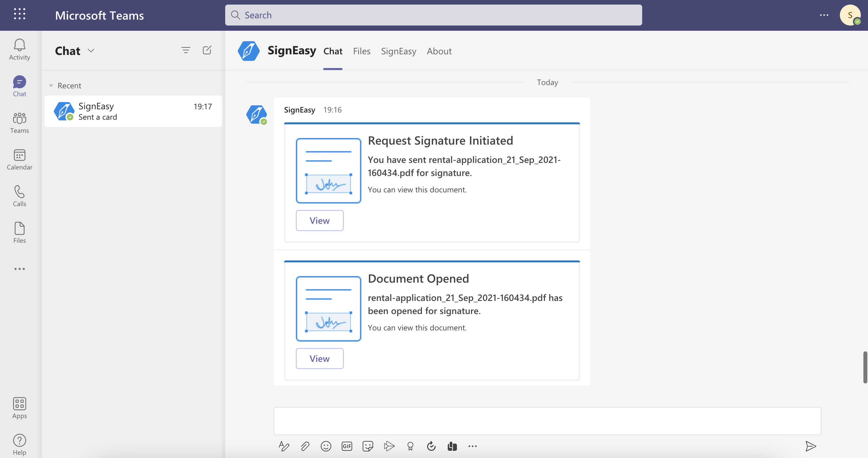
Task: Click View on the Document Opened card
Action: coord(319,359)
